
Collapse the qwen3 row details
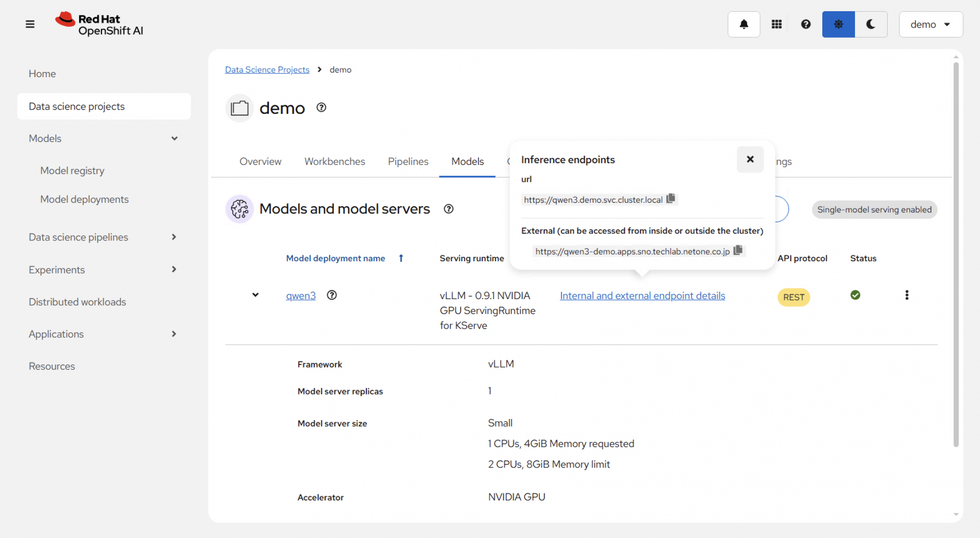point(255,295)
